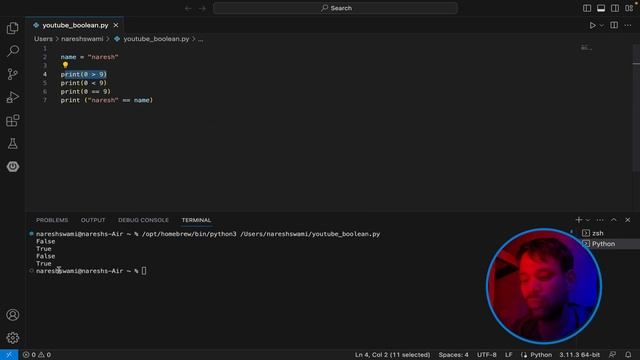Viewport: 640px width, 360px height.
Task: Open terminal panel more actions ellipsis
Action: click(x=600, y=220)
